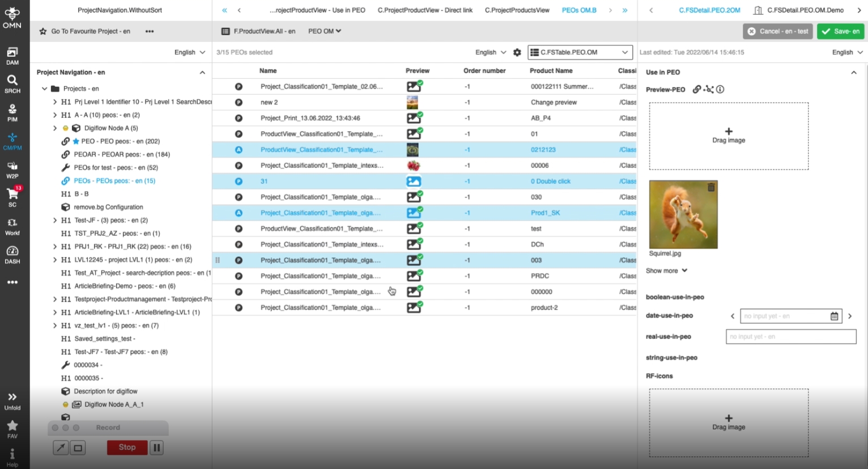
Task: Click the Stop recording button
Action: coord(127,447)
